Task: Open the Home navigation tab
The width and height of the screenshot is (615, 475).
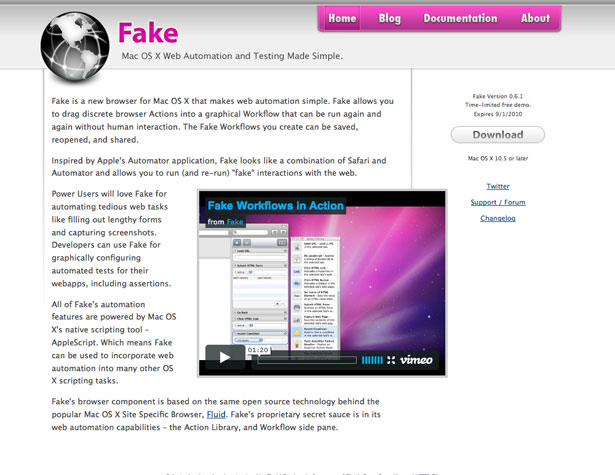Action: click(342, 18)
